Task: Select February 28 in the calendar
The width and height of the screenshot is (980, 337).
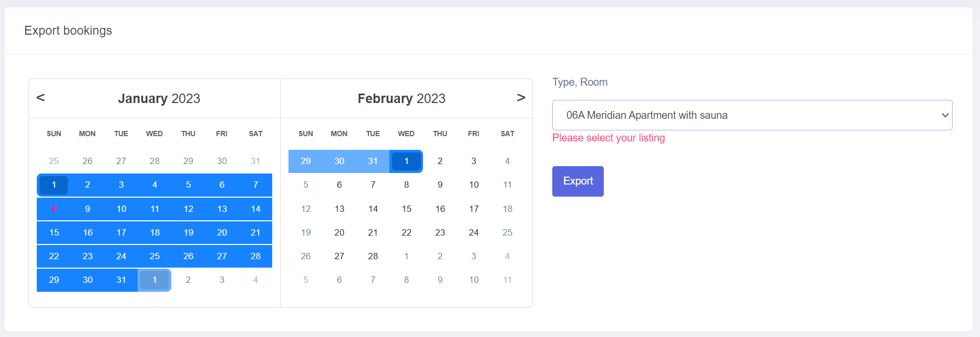Action: (x=373, y=256)
